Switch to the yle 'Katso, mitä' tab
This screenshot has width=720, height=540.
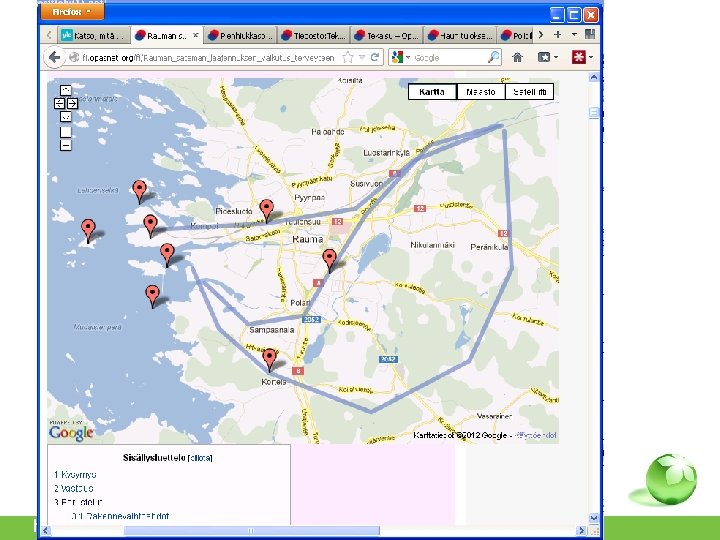tap(93, 35)
